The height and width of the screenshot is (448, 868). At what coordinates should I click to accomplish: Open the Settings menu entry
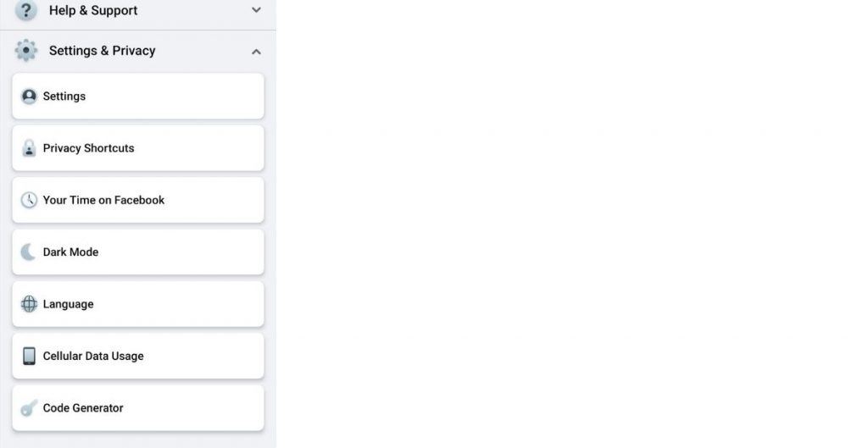tap(138, 97)
